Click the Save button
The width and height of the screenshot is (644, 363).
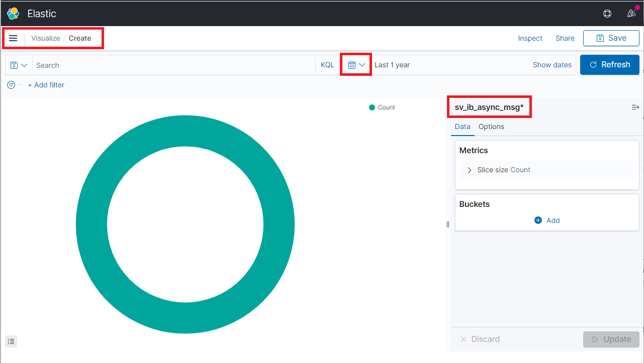pos(611,38)
